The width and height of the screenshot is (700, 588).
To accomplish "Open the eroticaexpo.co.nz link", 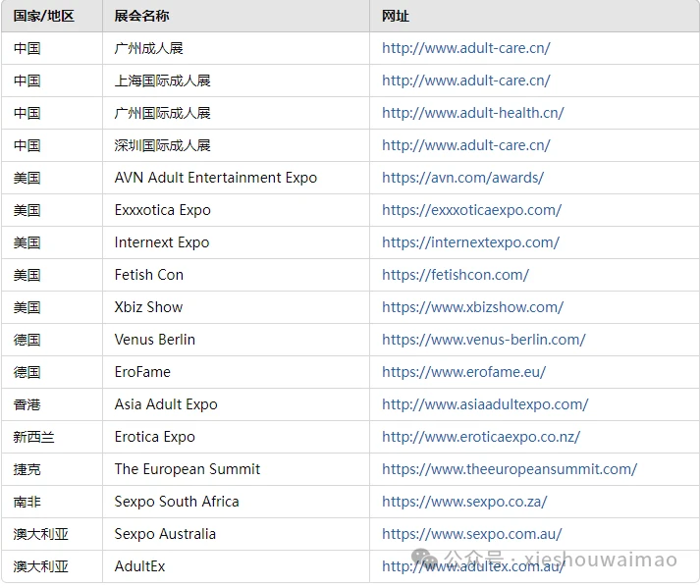I will pyautogui.click(x=481, y=437).
